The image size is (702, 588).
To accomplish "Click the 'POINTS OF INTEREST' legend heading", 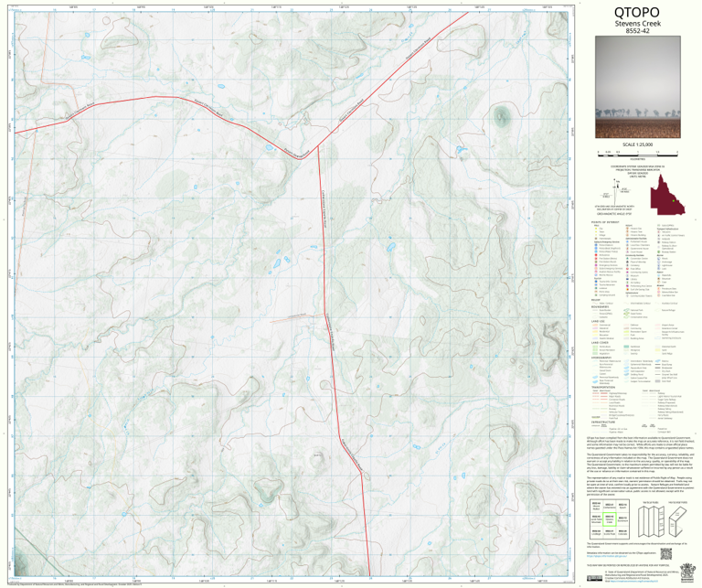I will tap(605, 222).
